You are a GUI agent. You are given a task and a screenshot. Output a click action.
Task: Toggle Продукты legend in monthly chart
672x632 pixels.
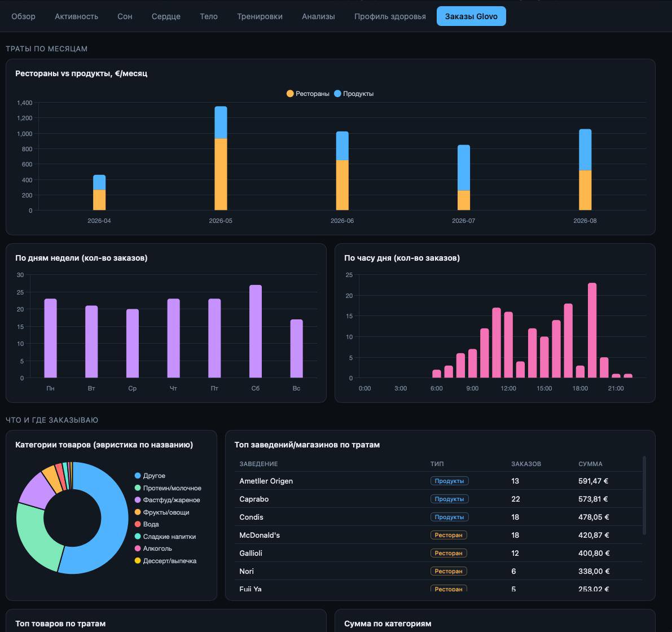(354, 94)
